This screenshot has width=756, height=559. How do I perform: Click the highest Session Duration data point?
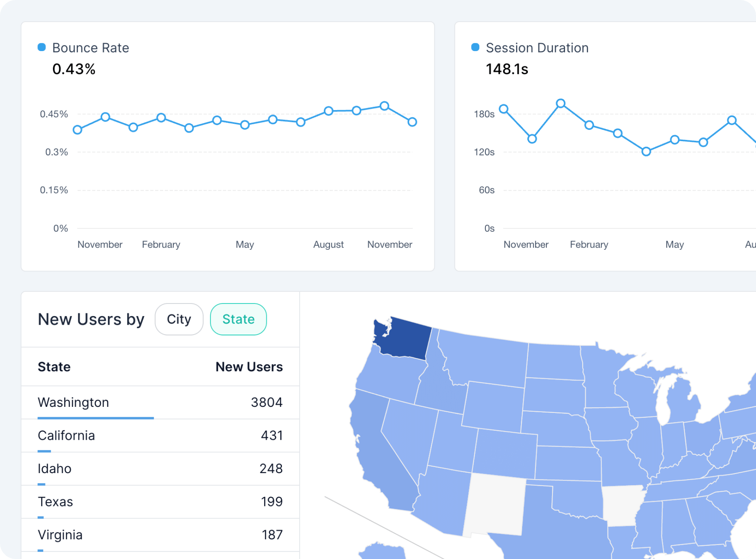(x=561, y=103)
